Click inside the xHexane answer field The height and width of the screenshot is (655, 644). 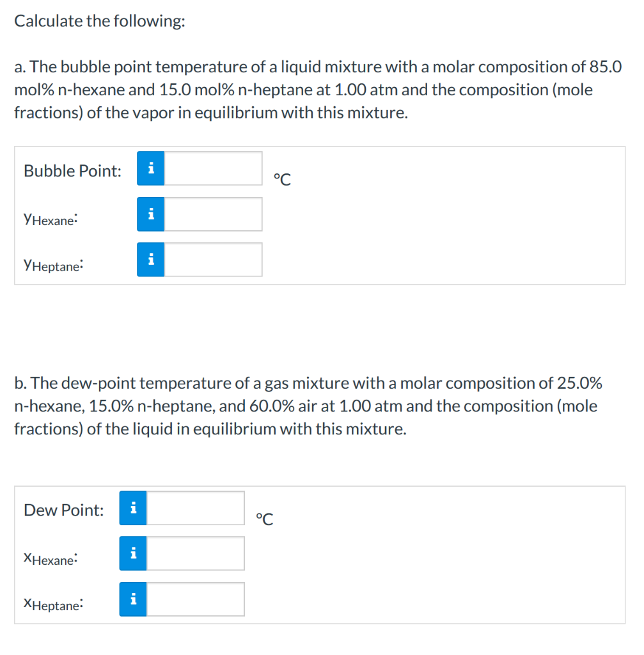point(196,553)
